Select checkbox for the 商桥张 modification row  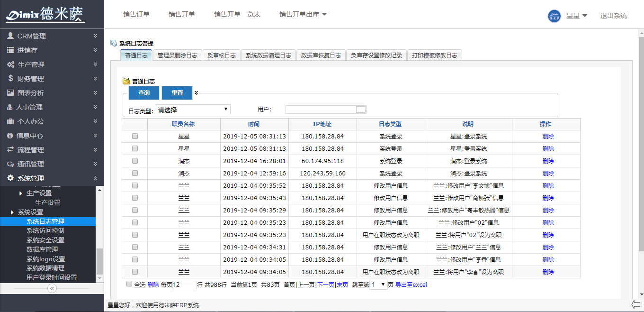135,198
